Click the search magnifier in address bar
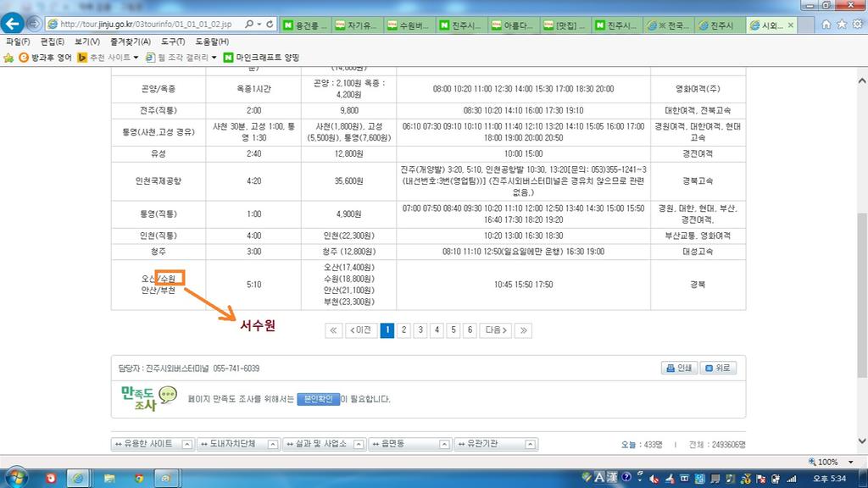This screenshot has height=488, width=868. (250, 25)
